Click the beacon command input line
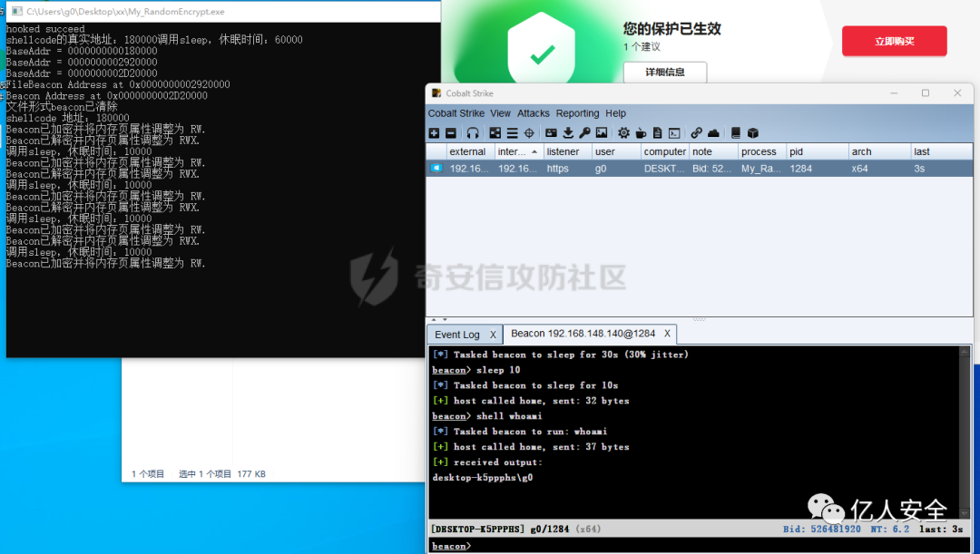Screen dimensions: 980x554 click(698, 546)
